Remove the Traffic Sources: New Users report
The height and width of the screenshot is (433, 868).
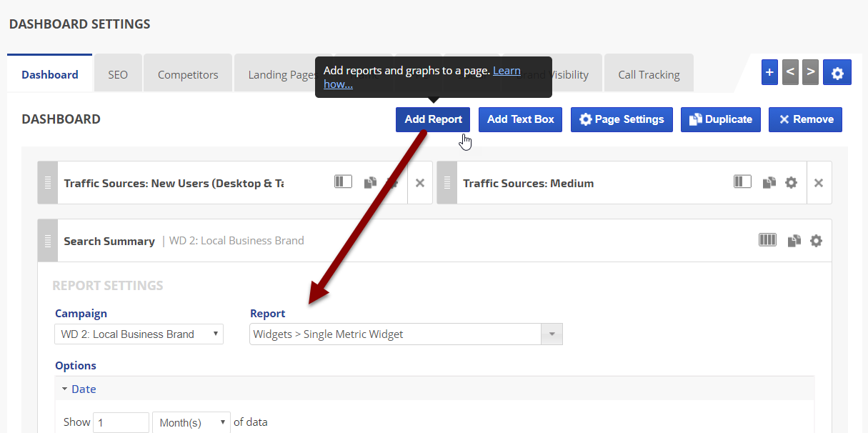coord(420,183)
